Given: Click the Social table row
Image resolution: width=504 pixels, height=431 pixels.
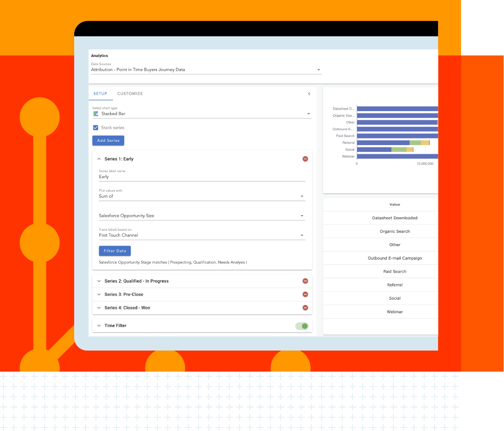Looking at the screenshot, I should (381, 298).
